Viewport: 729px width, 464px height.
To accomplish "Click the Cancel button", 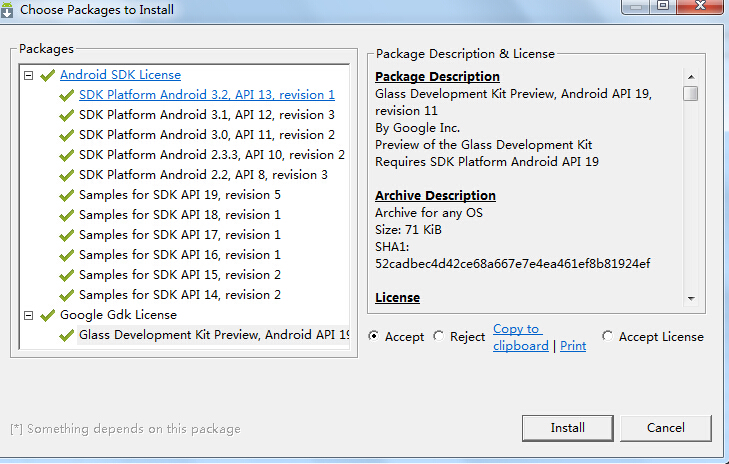I will (x=666, y=428).
